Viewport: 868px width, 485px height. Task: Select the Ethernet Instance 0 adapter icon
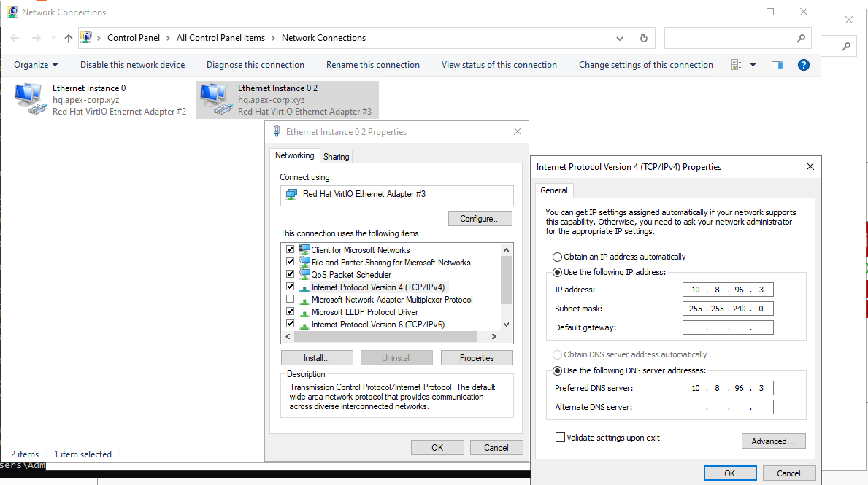click(x=30, y=99)
